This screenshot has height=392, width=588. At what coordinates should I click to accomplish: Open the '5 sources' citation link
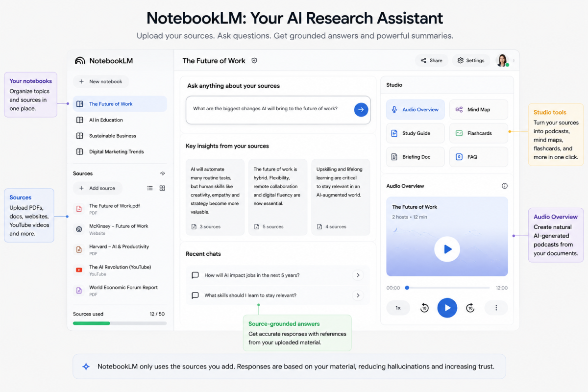[x=269, y=227]
